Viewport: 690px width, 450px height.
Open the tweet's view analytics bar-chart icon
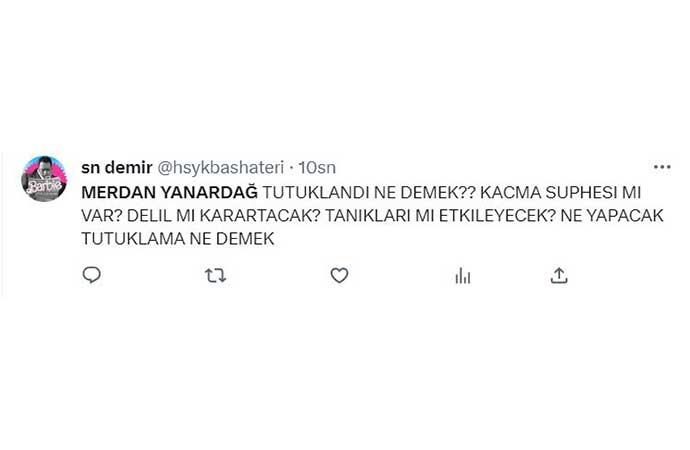pos(462,275)
